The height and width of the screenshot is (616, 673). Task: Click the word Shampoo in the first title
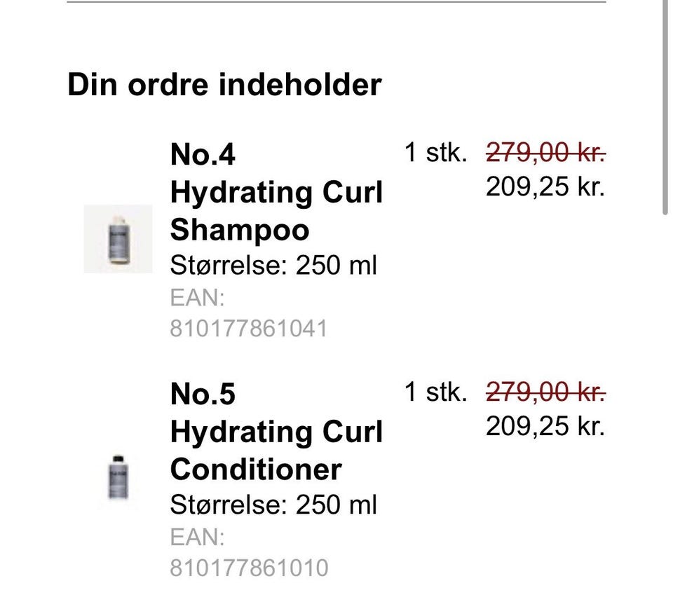pos(240,231)
